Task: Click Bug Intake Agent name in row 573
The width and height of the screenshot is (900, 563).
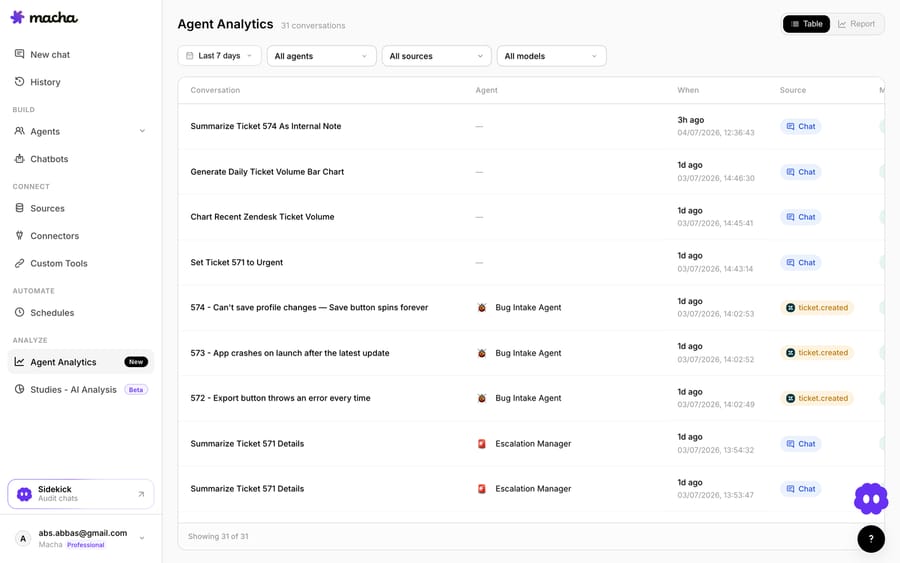Action: [528, 353]
